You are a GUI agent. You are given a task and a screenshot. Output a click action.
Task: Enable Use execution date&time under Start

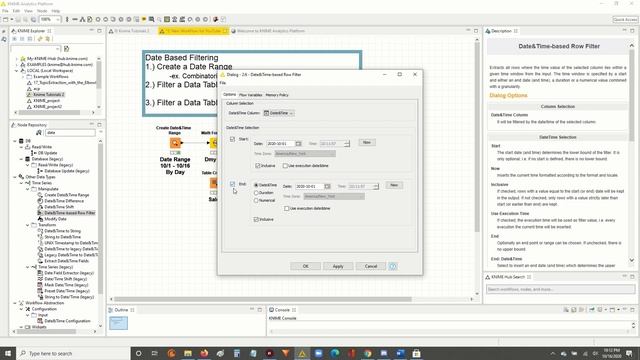pyautogui.click(x=285, y=166)
